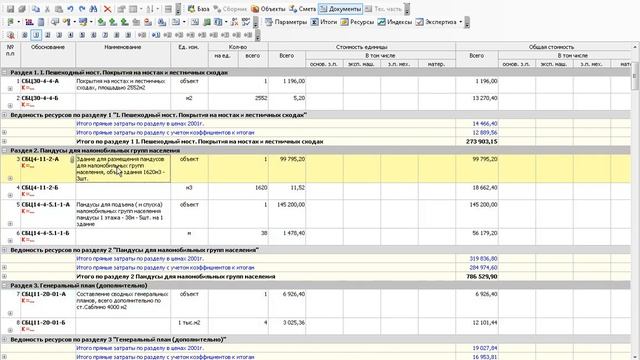Toggle the highlighted outline level 1 button
The width and height of the screenshot is (640, 360).
click(x=36, y=35)
